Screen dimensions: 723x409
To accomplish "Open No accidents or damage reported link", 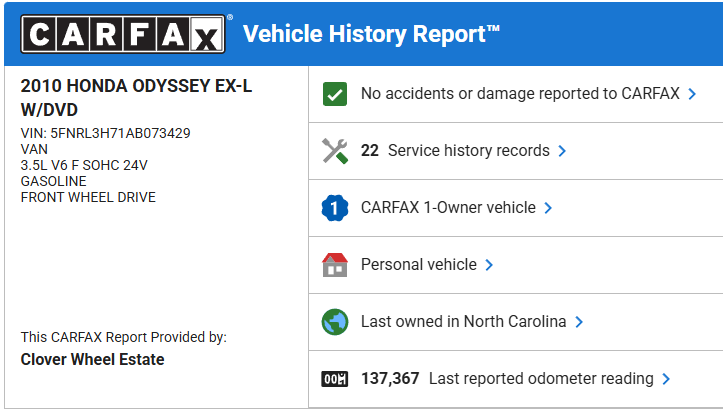I will [520, 94].
